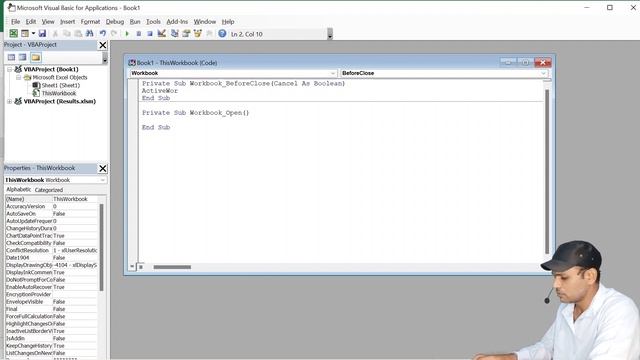Click the code window vertical scrollbar

pos(547,171)
